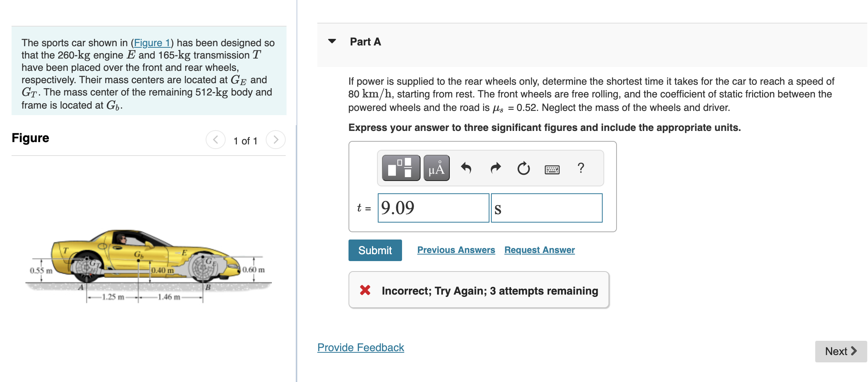View Previous Answers
This screenshot has width=868, height=382.
456,250
